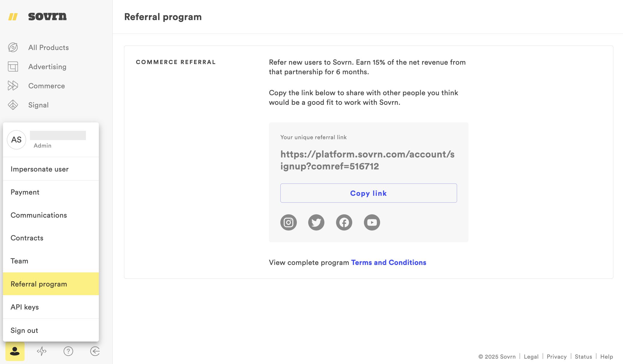623x364 pixels.
Task: Sign out of the account
Action: (24, 330)
